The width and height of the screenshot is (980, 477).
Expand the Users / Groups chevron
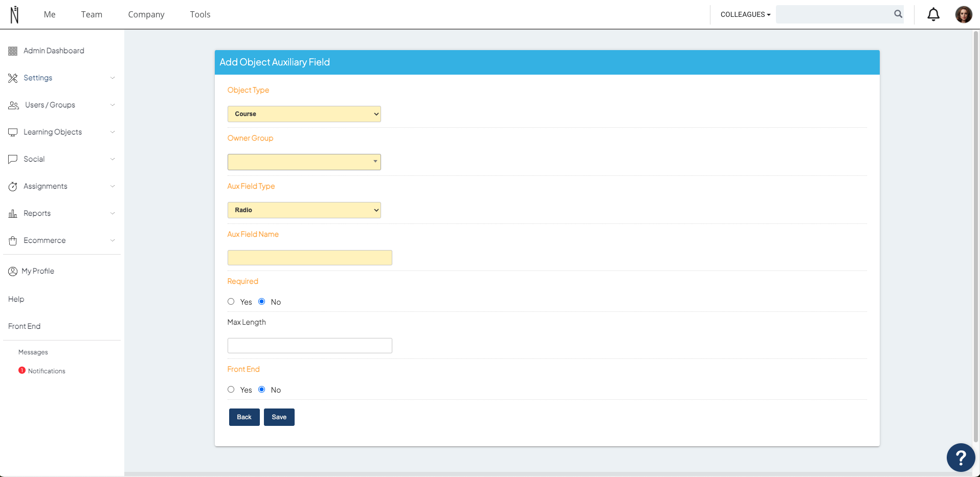pyautogui.click(x=113, y=105)
